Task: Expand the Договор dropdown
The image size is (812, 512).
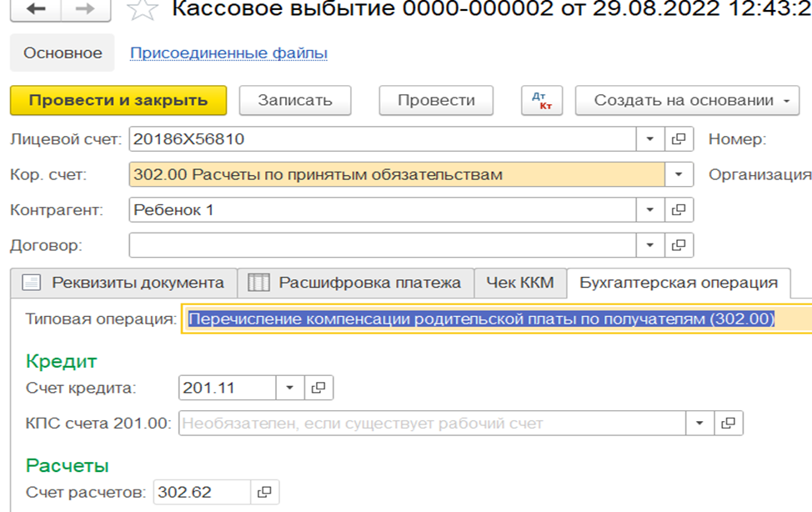Action: coord(650,245)
